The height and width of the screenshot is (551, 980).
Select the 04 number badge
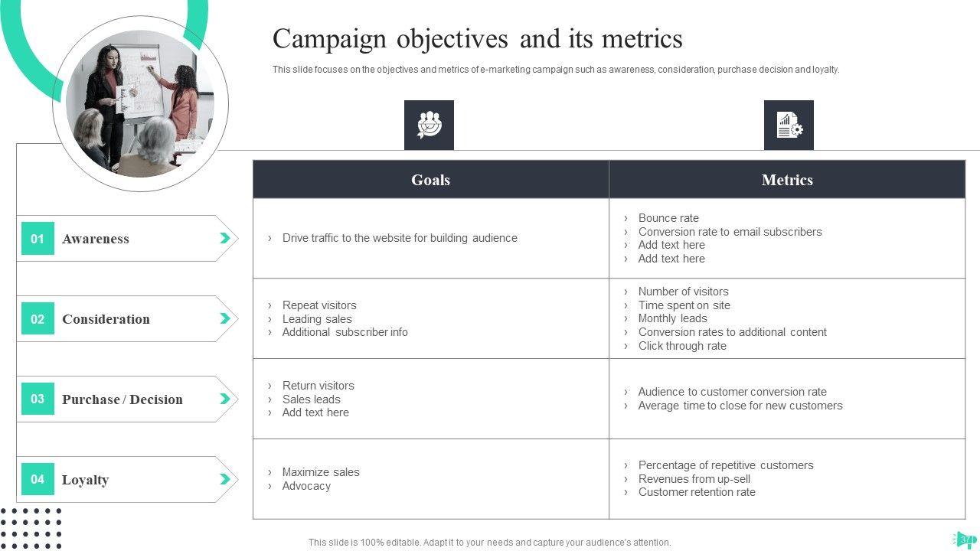coord(38,479)
